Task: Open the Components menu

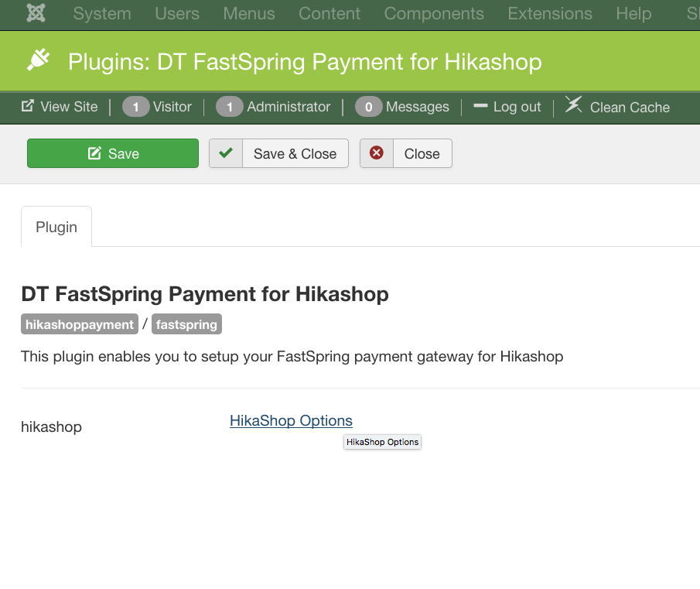Action: (x=434, y=13)
